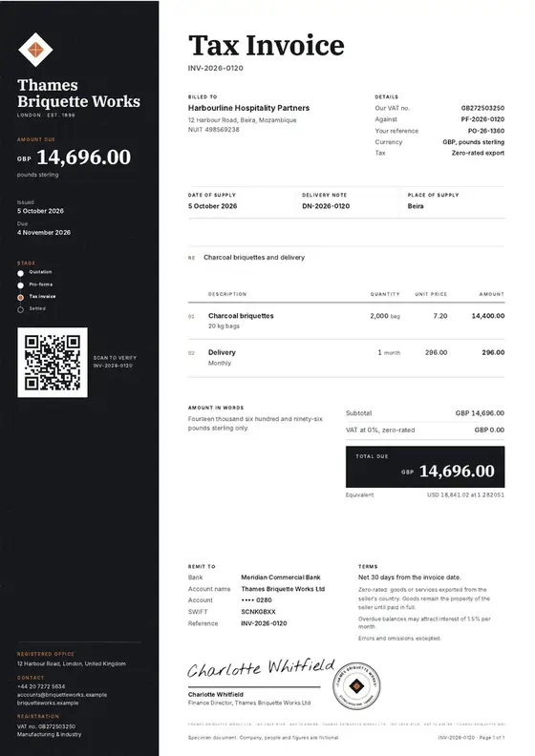Click the Details VAT number 'GB272503250'
The width and height of the screenshot is (535, 756).
click(x=482, y=108)
